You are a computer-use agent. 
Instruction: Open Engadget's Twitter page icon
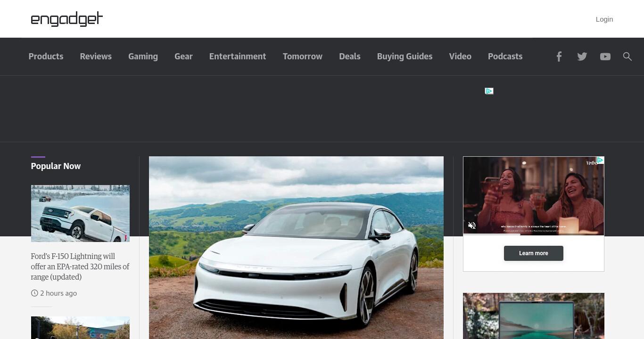point(582,56)
